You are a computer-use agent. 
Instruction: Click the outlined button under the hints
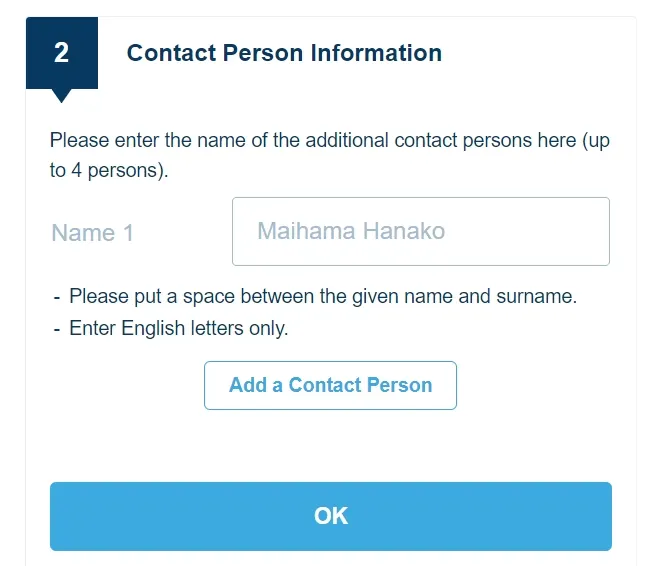pyautogui.click(x=330, y=385)
